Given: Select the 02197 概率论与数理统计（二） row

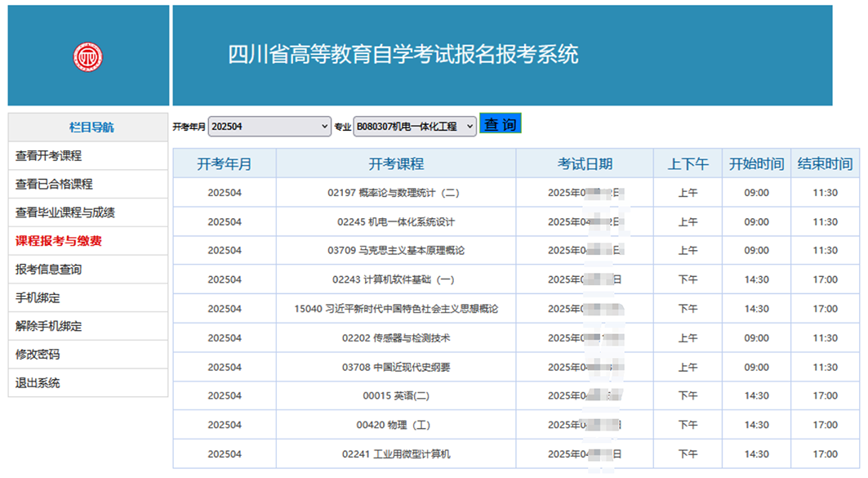Looking at the screenshot, I should tap(395, 193).
